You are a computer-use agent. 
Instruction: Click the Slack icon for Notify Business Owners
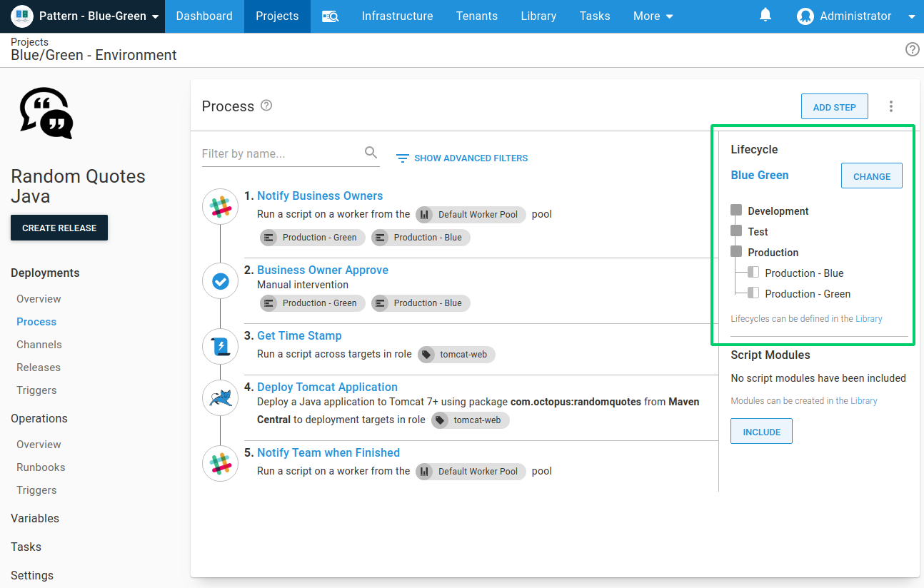click(221, 207)
